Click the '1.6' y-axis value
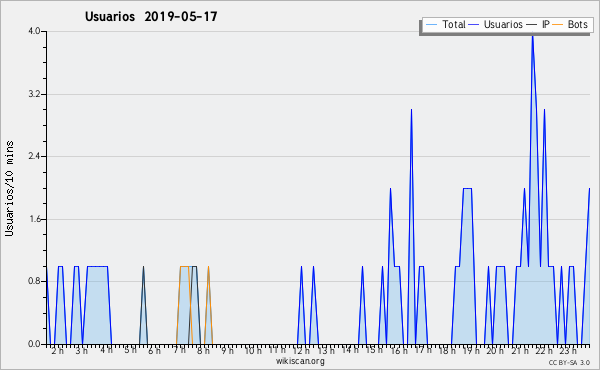The height and width of the screenshot is (370, 600). pyautogui.click(x=34, y=219)
